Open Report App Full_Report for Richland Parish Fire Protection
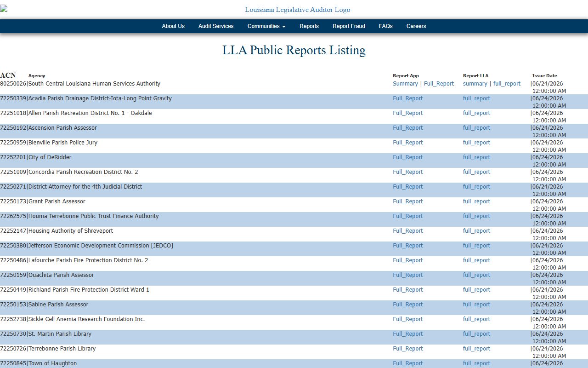 (x=408, y=290)
